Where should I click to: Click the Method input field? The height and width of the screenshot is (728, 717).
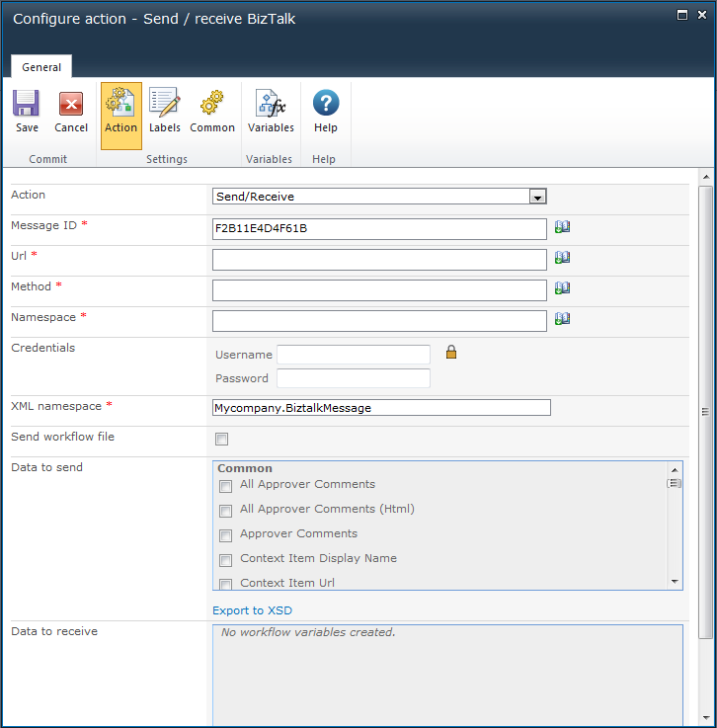coord(379,290)
